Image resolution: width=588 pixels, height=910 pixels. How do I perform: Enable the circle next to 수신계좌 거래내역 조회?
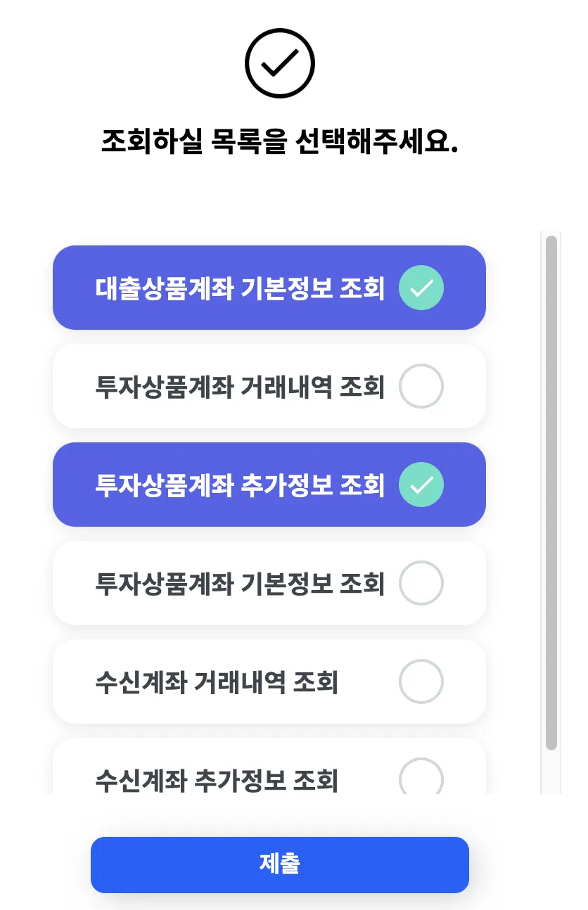421,681
